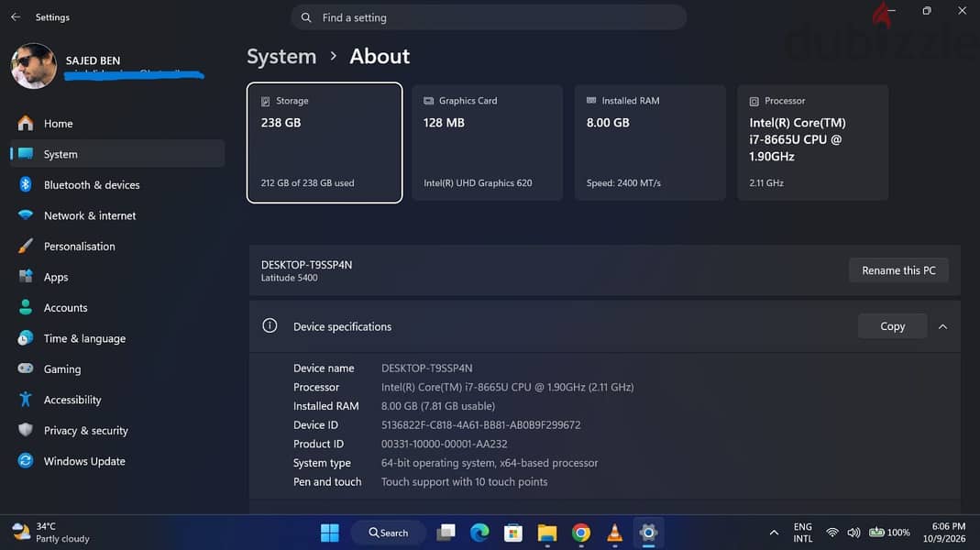The height and width of the screenshot is (550, 980).
Task: Open Accessibility settings
Action: pos(116,400)
